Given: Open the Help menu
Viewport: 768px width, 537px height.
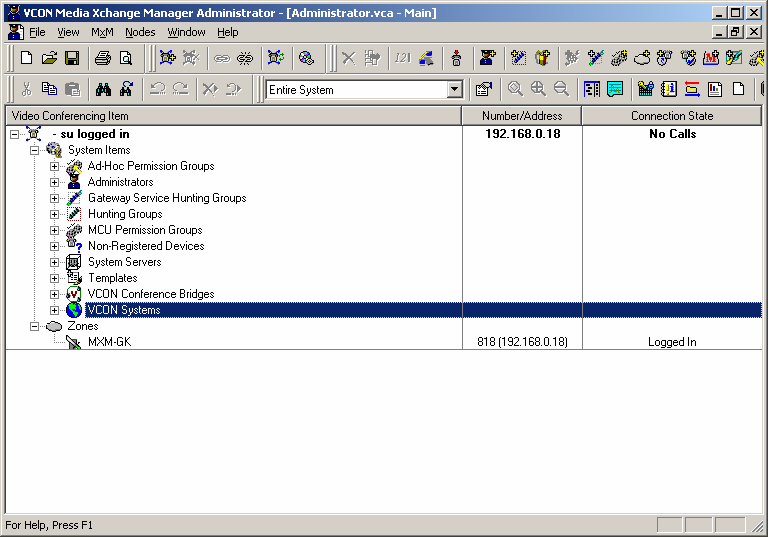Looking at the screenshot, I should [228, 32].
